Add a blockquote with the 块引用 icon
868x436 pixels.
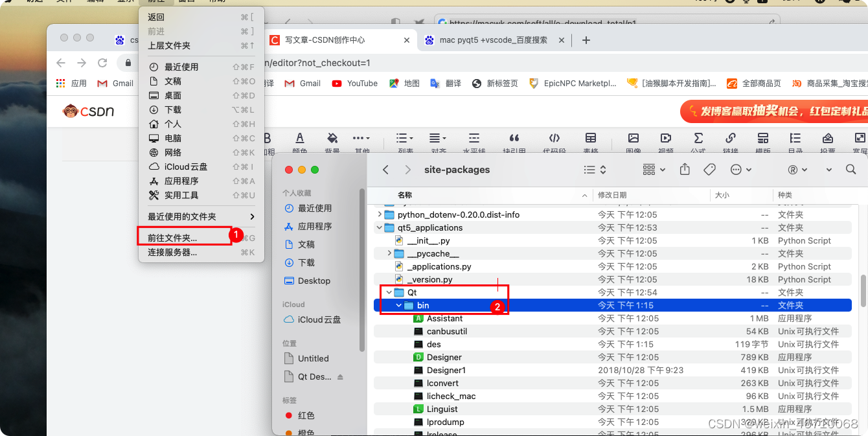(514, 139)
